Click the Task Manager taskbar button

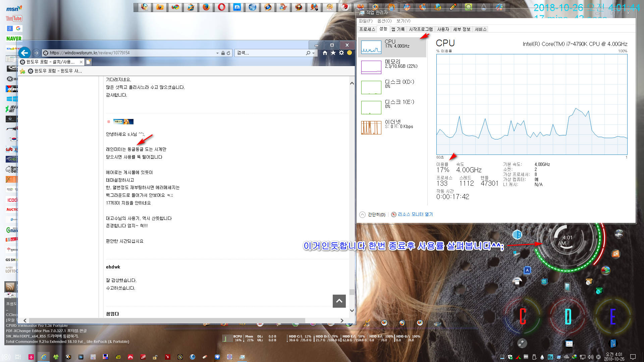point(242,357)
